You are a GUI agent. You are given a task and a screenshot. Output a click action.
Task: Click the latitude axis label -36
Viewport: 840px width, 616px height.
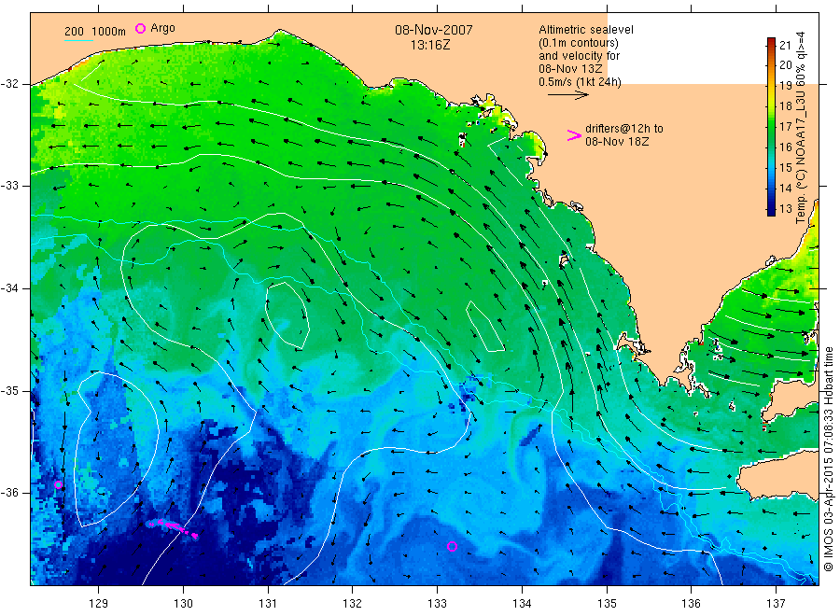(x=9, y=492)
